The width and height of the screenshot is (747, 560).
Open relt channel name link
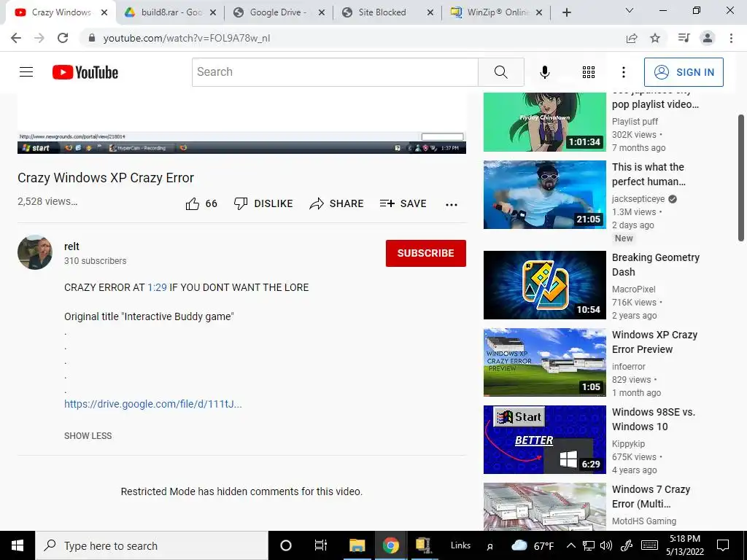(x=71, y=246)
